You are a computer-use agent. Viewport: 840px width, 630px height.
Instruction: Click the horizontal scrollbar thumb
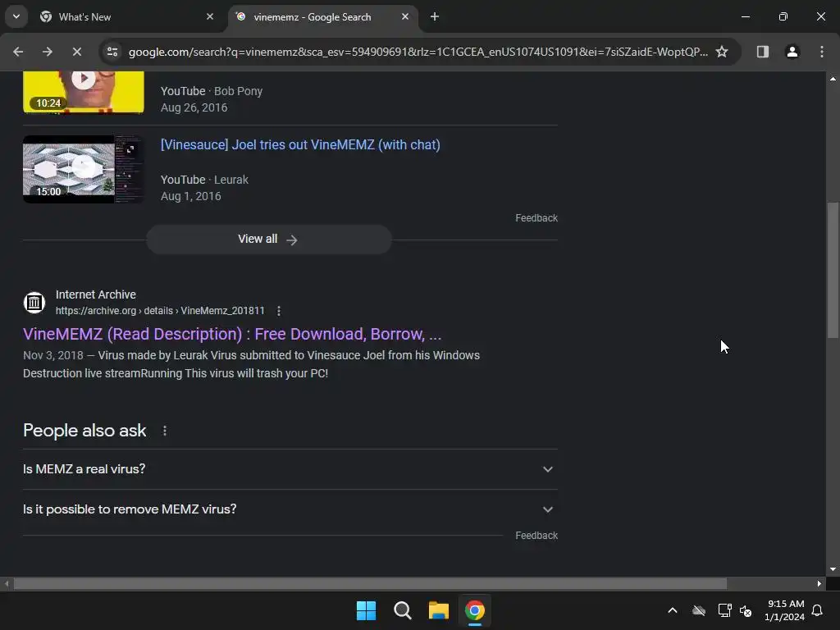[370, 583]
